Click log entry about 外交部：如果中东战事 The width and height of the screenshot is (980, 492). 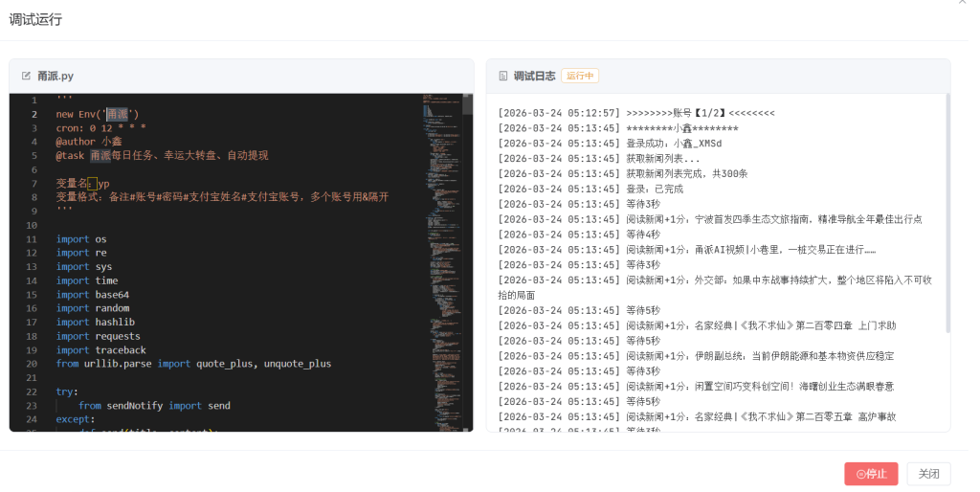pos(715,287)
